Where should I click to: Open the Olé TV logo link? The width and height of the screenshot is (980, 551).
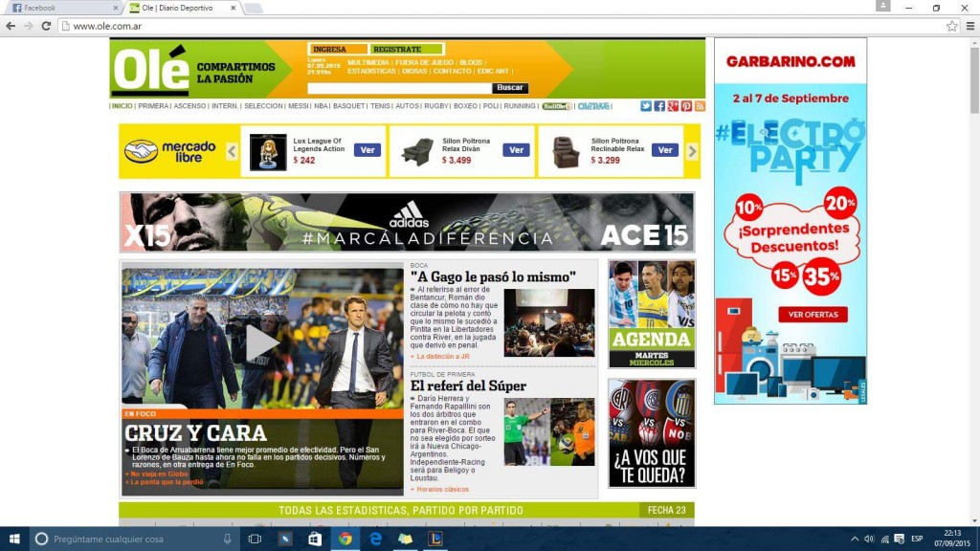coord(593,106)
